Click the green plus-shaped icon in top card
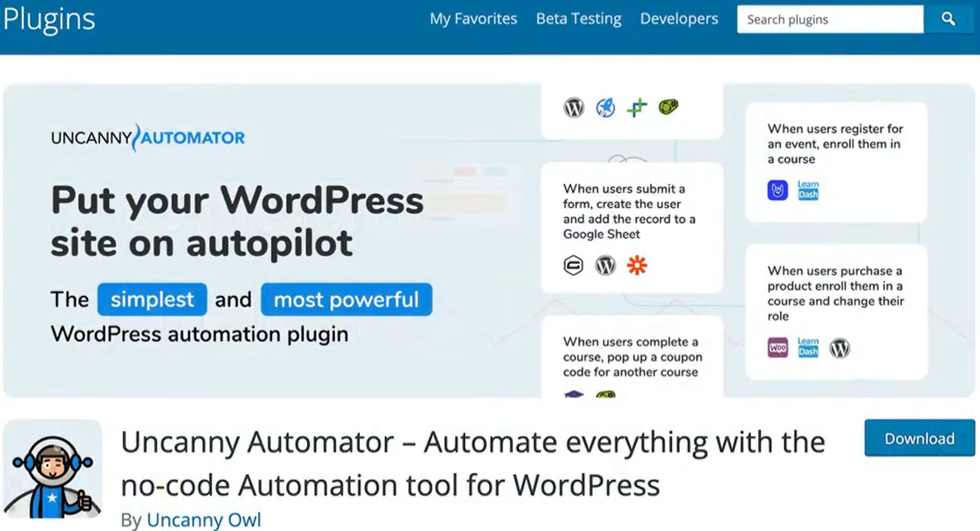 coord(637,108)
